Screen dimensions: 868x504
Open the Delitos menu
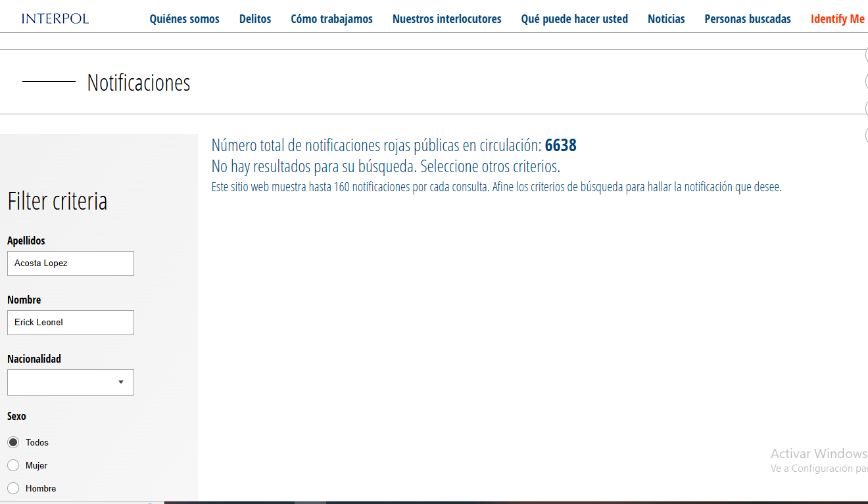(x=255, y=19)
